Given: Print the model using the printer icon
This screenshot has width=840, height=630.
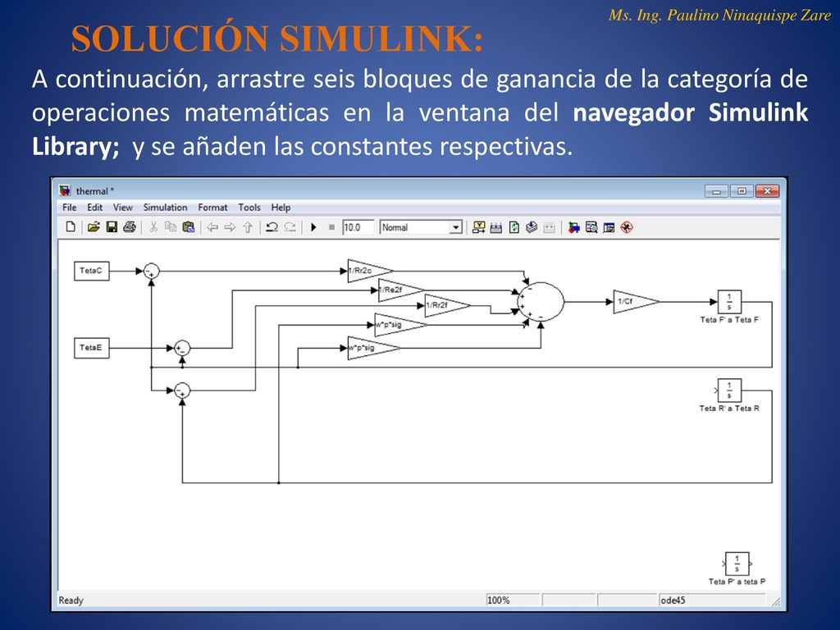Looking at the screenshot, I should coord(129,227).
